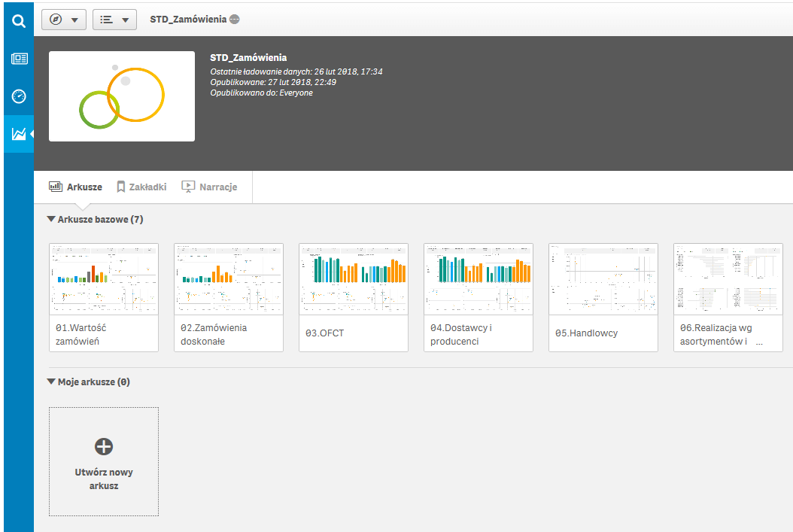Switch to the Zakładki tab
793x532 pixels.
tap(141, 187)
